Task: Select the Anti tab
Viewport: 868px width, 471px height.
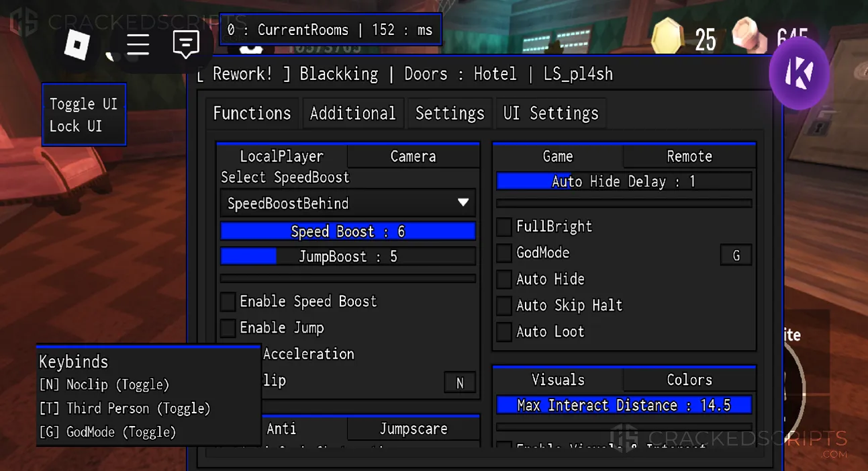Action: click(282, 429)
